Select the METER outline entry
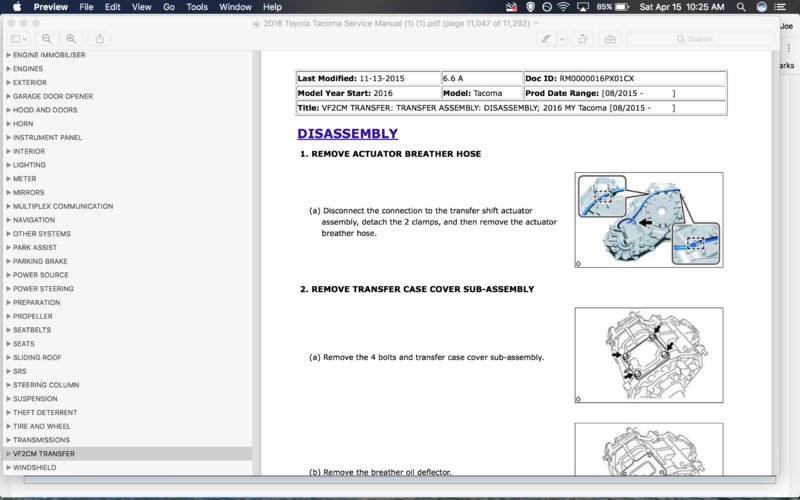800x500 pixels. pyautogui.click(x=24, y=179)
